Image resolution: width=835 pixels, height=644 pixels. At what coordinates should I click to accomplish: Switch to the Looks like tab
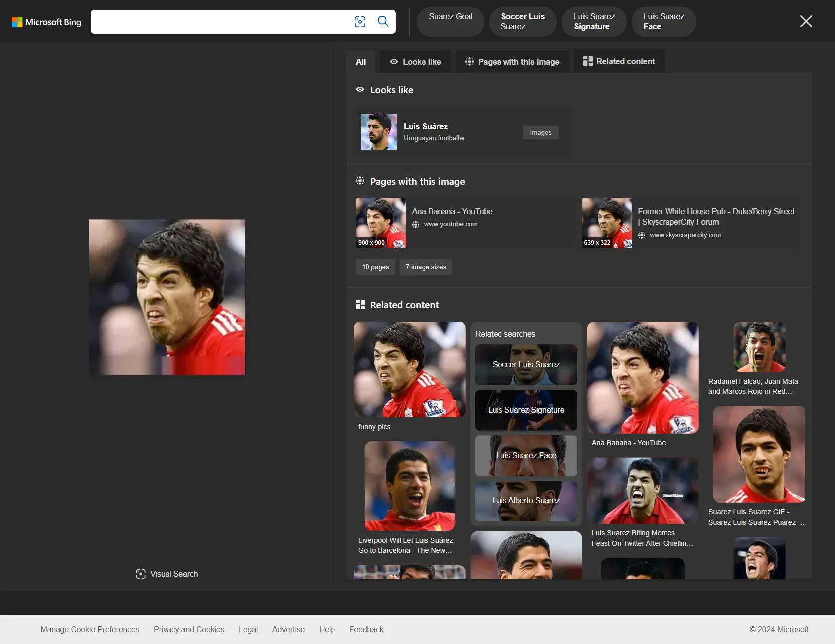coord(415,62)
